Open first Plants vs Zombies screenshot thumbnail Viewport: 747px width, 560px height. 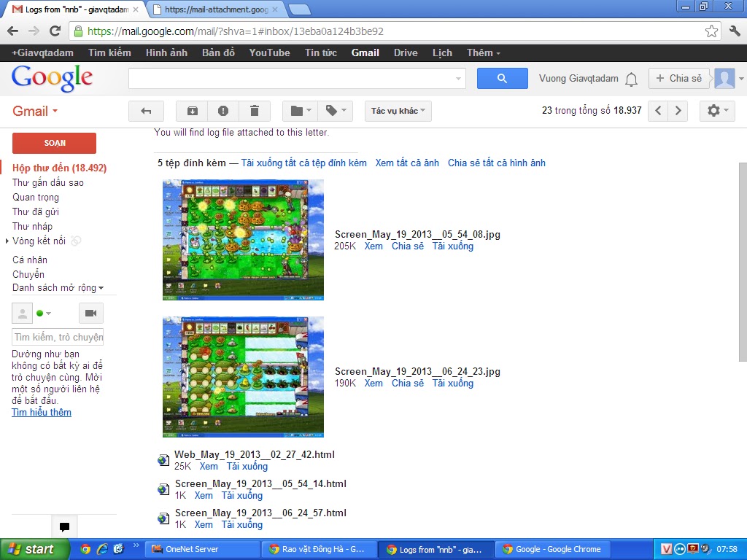point(243,240)
